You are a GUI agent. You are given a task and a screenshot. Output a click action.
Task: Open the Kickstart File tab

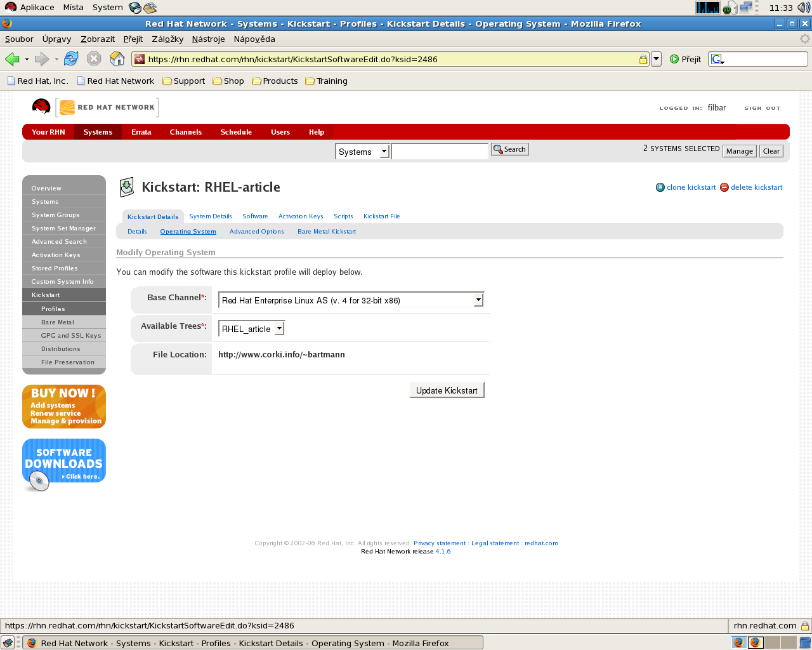point(381,216)
